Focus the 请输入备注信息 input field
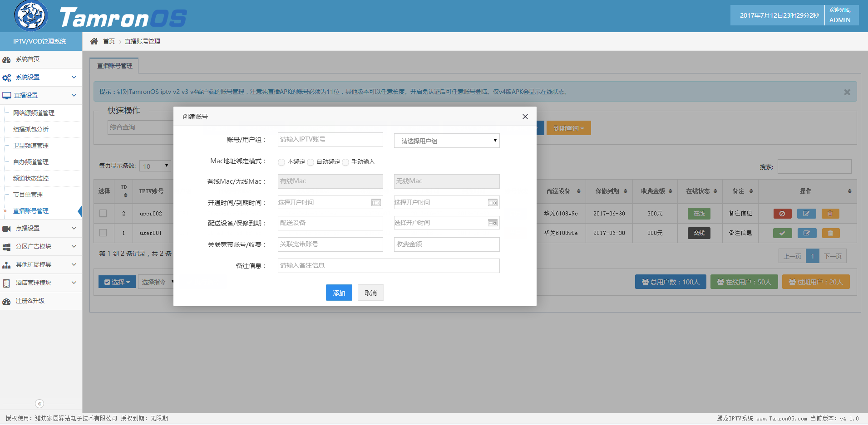 (x=389, y=266)
